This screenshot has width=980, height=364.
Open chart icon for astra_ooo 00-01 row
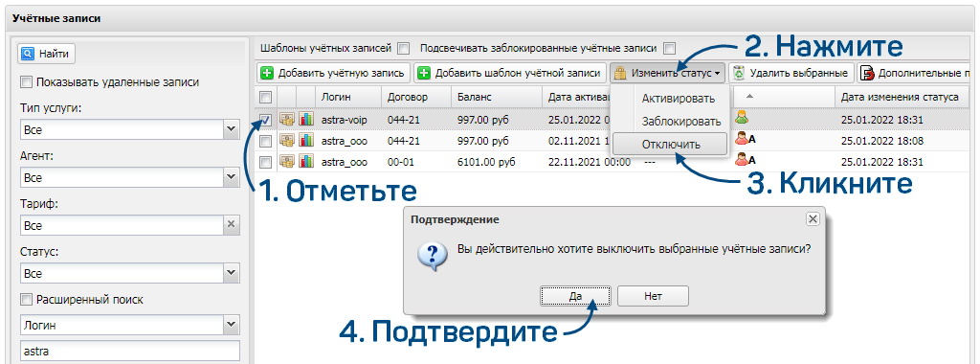click(306, 161)
